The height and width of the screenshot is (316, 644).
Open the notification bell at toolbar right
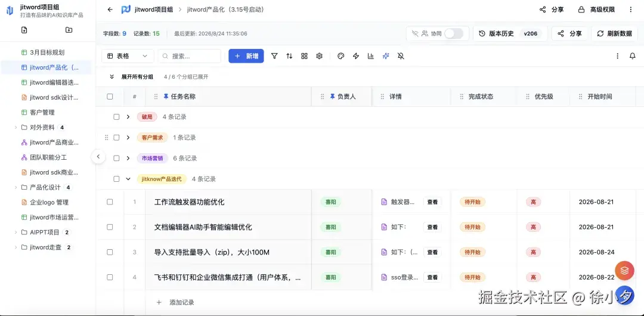tap(633, 56)
